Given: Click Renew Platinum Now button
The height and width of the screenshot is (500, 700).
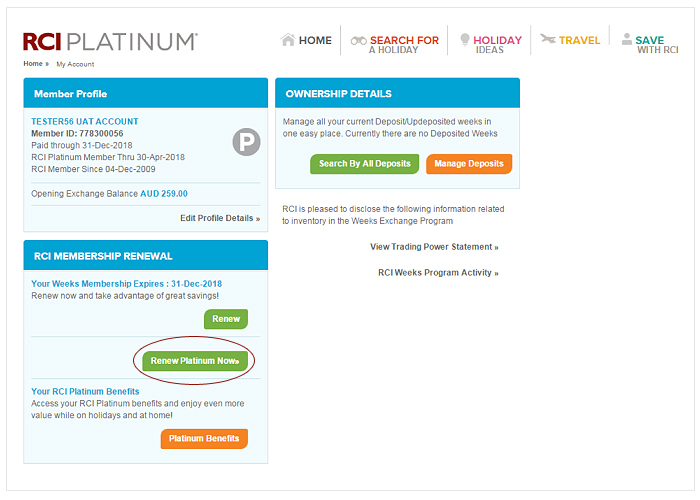Looking at the screenshot, I should [x=195, y=361].
